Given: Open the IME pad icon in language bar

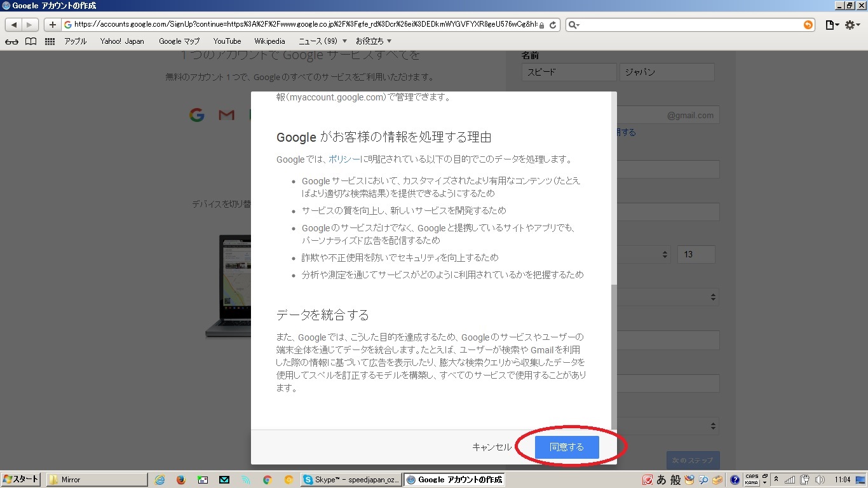Looking at the screenshot, I should pos(689,480).
